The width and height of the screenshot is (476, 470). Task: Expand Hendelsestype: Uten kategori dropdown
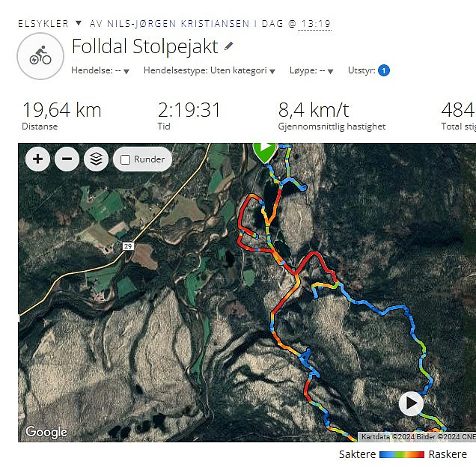coord(210,71)
